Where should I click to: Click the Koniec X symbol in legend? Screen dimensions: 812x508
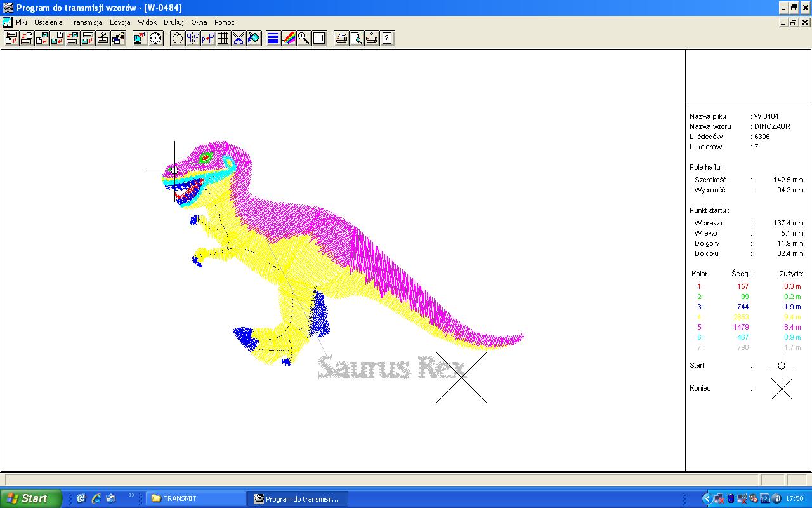coord(782,389)
